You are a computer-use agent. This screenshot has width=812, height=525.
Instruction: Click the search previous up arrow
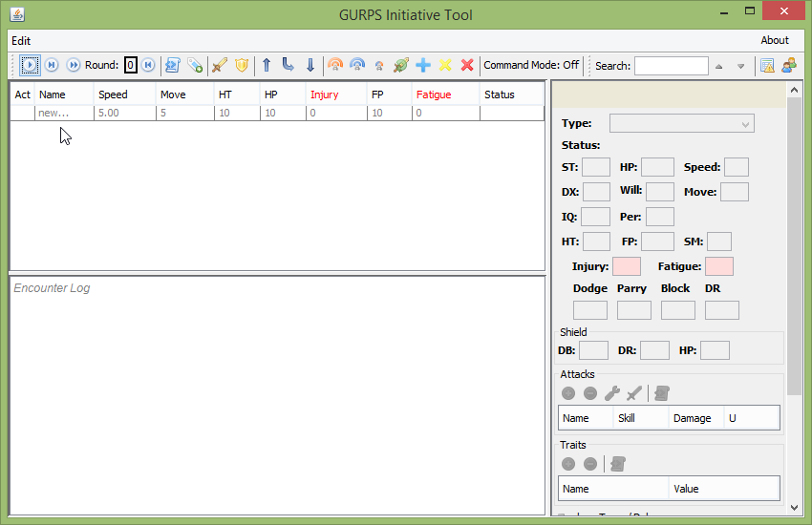(718, 66)
